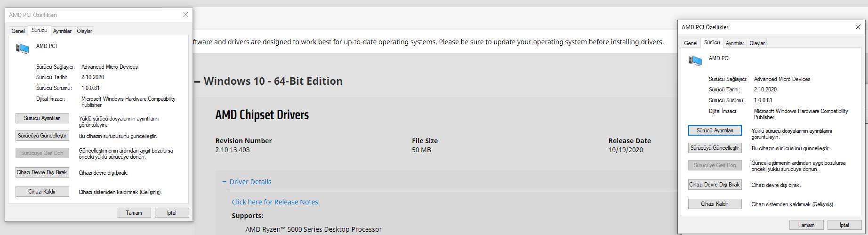The width and height of the screenshot is (868, 235).
Task: Close the left AMD PCI Özellikleri dialog
Action: tap(185, 15)
